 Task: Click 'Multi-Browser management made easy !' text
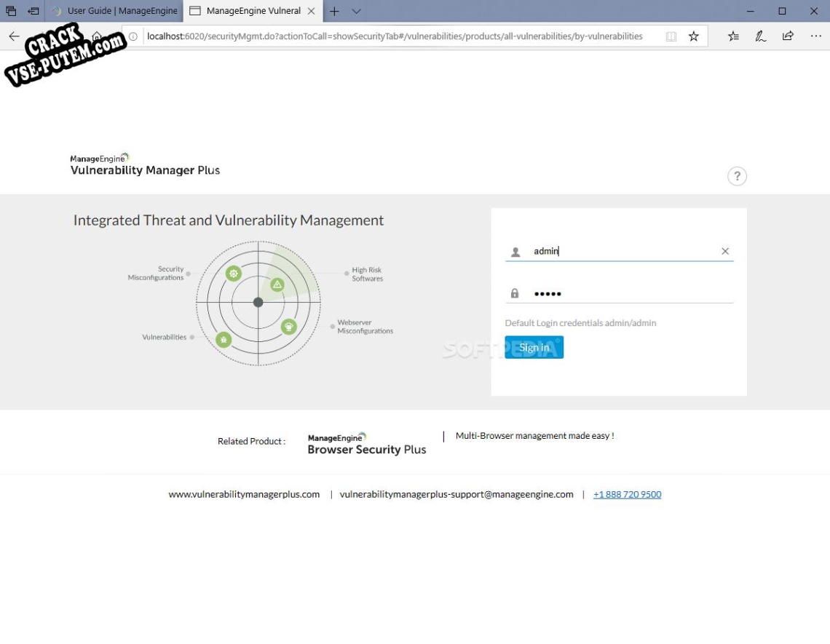pyautogui.click(x=534, y=435)
